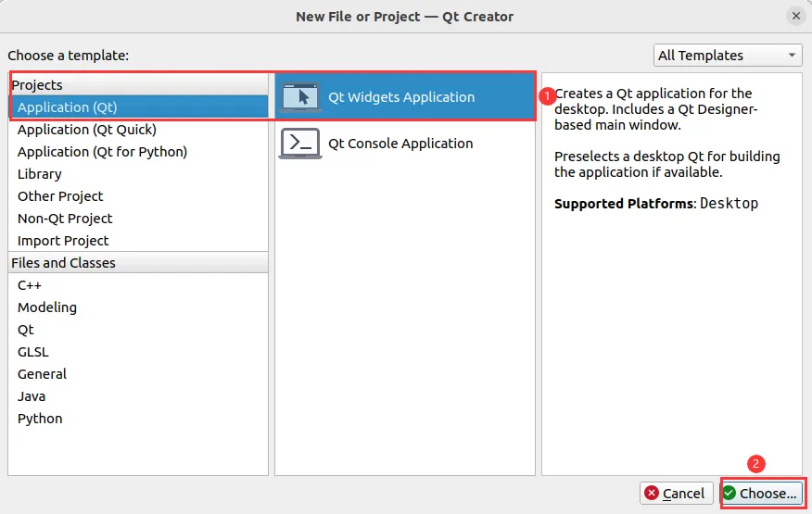812x514 pixels.
Task: Select Application (Qt) category
Action: click(138, 107)
